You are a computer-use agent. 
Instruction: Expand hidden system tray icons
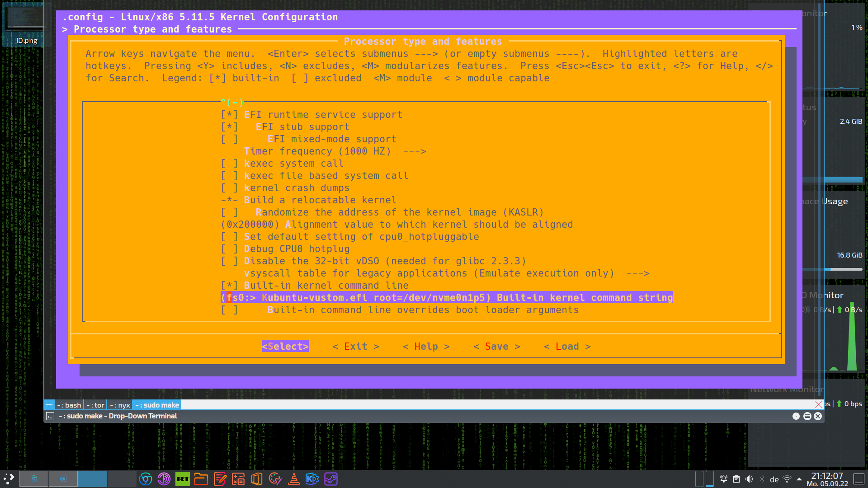(800, 479)
